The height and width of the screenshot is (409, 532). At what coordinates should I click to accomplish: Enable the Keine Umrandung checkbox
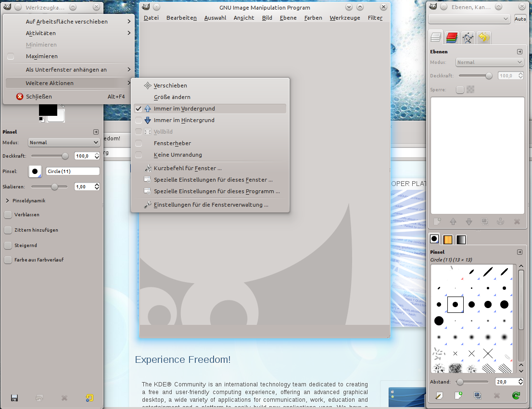[x=139, y=155]
